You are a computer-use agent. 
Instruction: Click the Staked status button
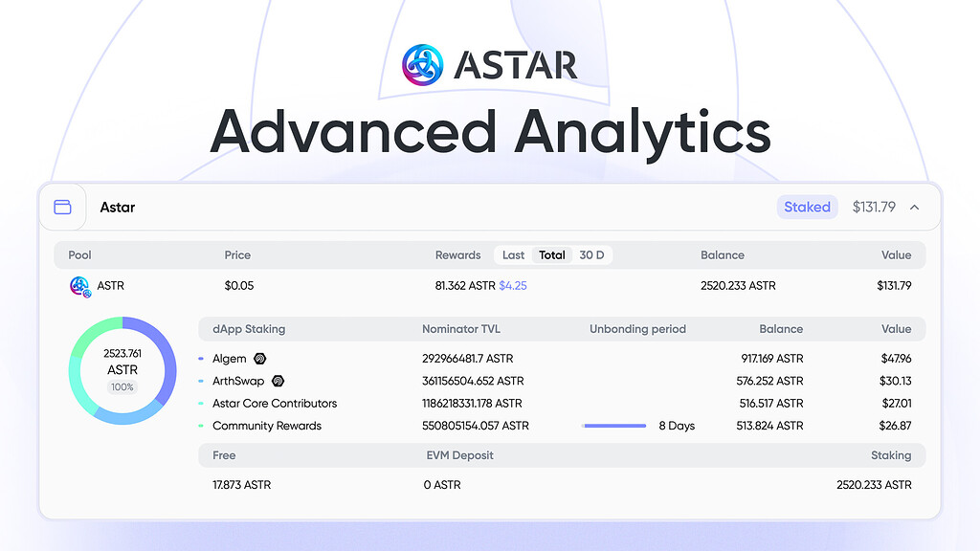coord(807,207)
